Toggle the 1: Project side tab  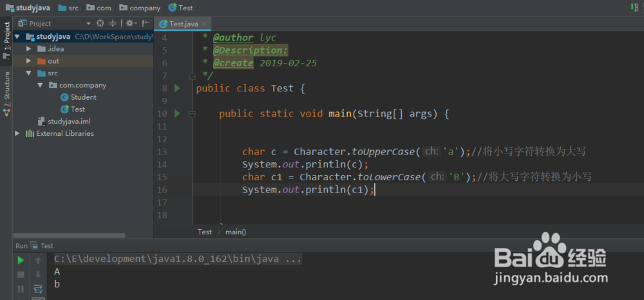pos(6,40)
